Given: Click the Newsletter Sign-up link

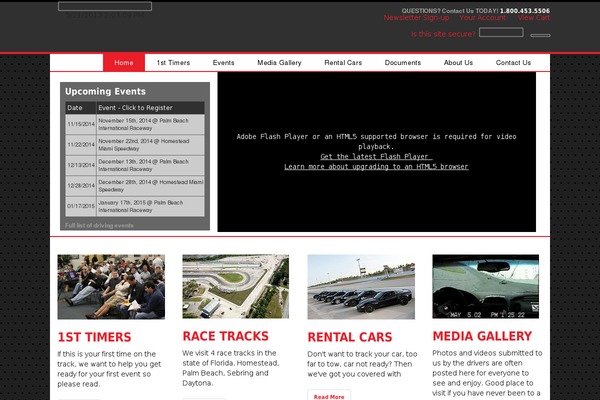Looking at the screenshot, I should tap(416, 18).
